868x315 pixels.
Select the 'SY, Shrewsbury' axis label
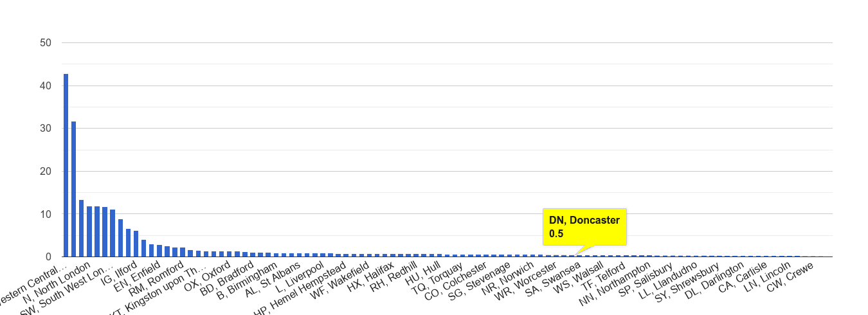tap(687, 283)
